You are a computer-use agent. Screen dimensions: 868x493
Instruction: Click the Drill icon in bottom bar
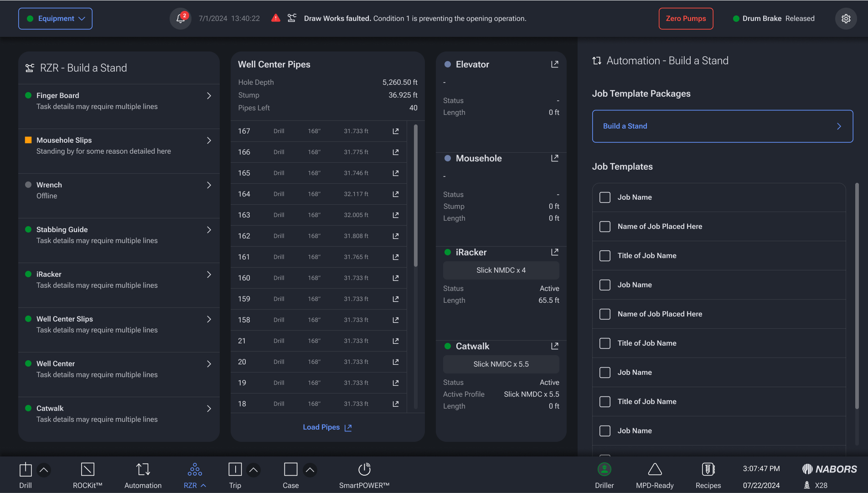point(26,469)
